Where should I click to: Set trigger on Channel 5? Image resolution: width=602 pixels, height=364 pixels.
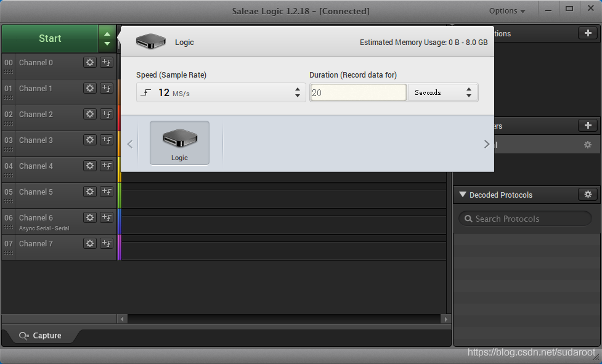click(x=107, y=192)
